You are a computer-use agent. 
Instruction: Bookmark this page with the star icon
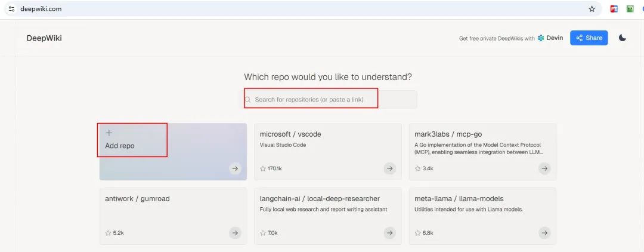592,8
